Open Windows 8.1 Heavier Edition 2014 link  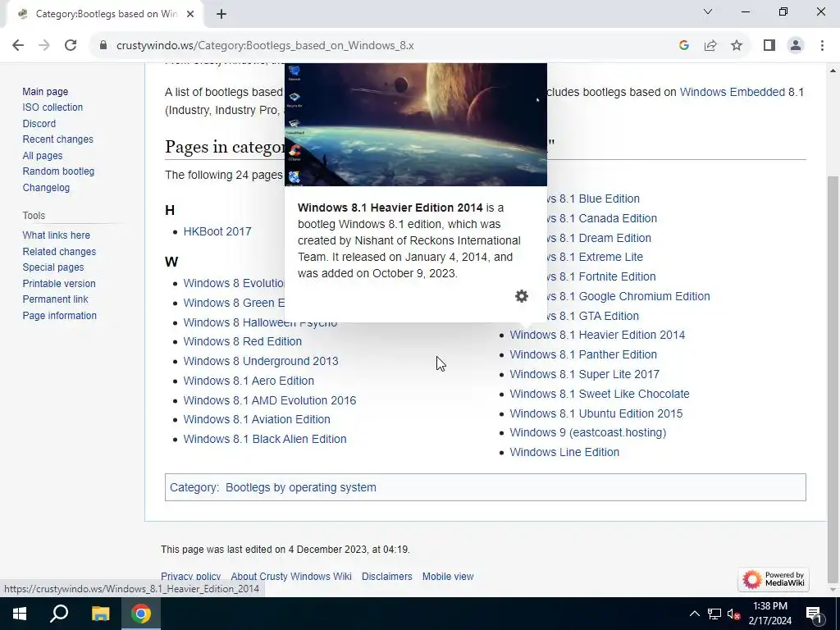click(x=597, y=335)
